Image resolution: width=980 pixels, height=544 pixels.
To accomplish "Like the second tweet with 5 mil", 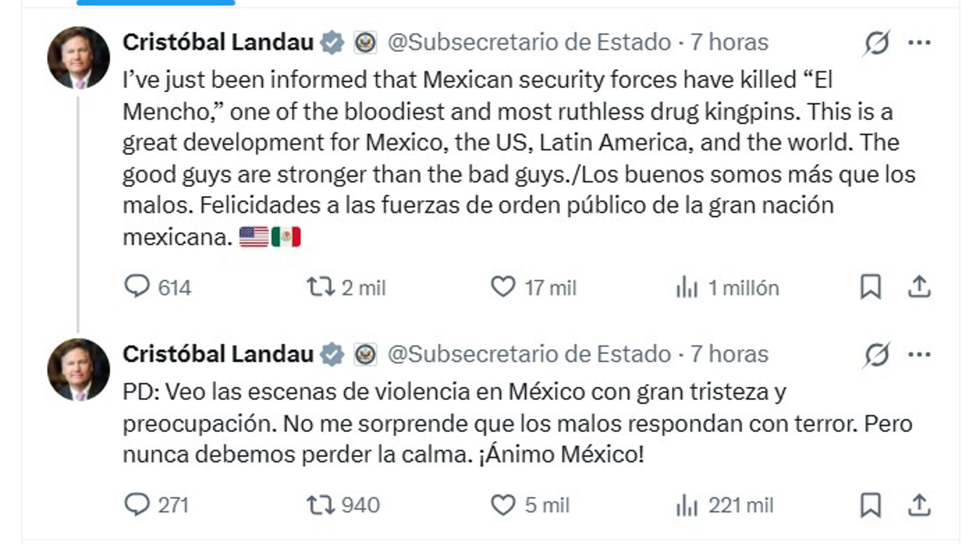I will pos(503,505).
